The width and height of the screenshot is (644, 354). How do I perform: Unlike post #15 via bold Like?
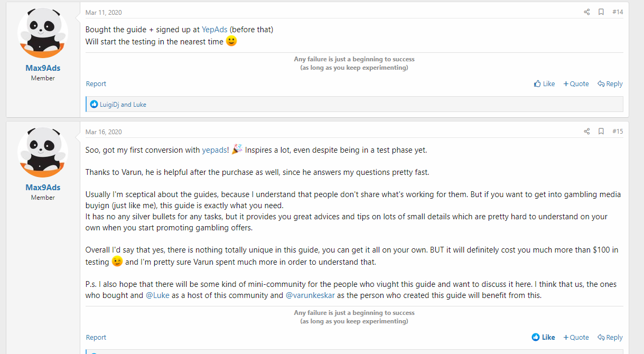tap(543, 338)
